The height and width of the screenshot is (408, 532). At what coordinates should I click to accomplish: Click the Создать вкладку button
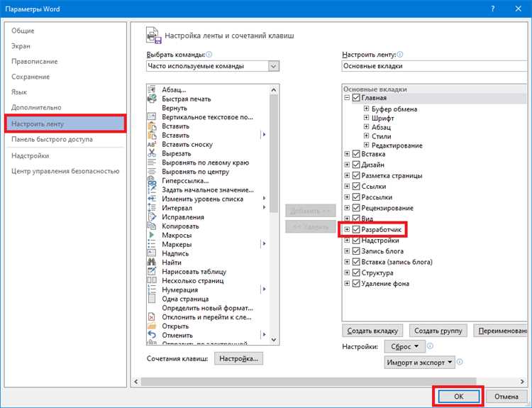point(372,331)
